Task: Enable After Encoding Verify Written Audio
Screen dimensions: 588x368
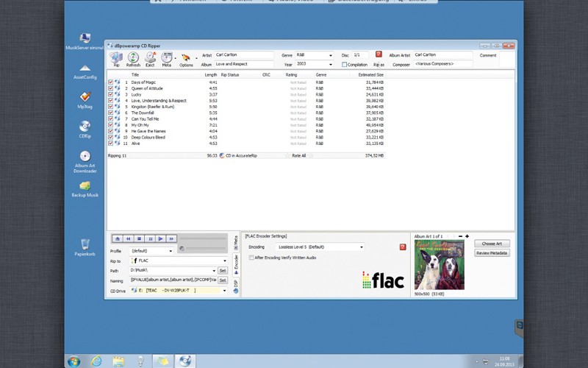Action: (x=251, y=258)
